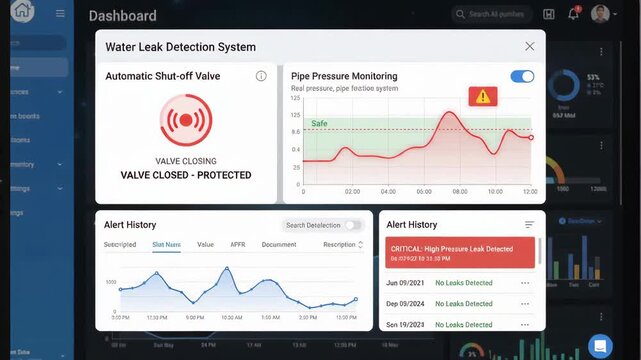Viewport: 641px width, 360px height.
Task: Click the last point on blue Alert History chart
Action: [356, 299]
